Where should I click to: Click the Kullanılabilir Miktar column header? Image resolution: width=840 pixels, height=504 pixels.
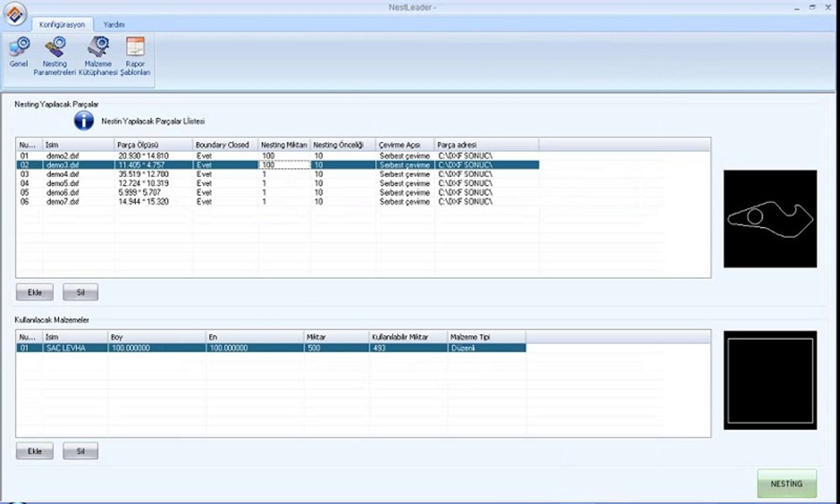coord(408,337)
